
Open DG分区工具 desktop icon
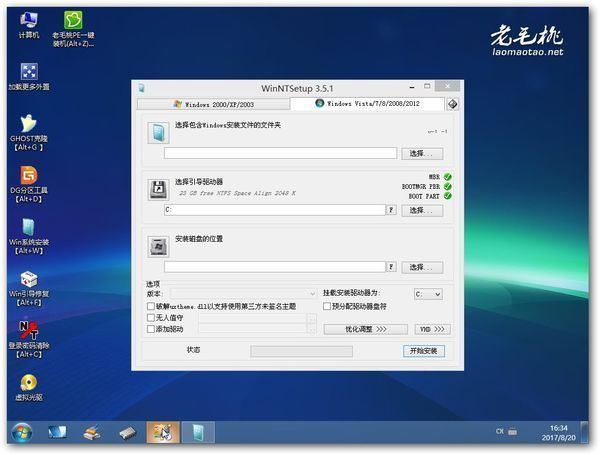coord(29,184)
